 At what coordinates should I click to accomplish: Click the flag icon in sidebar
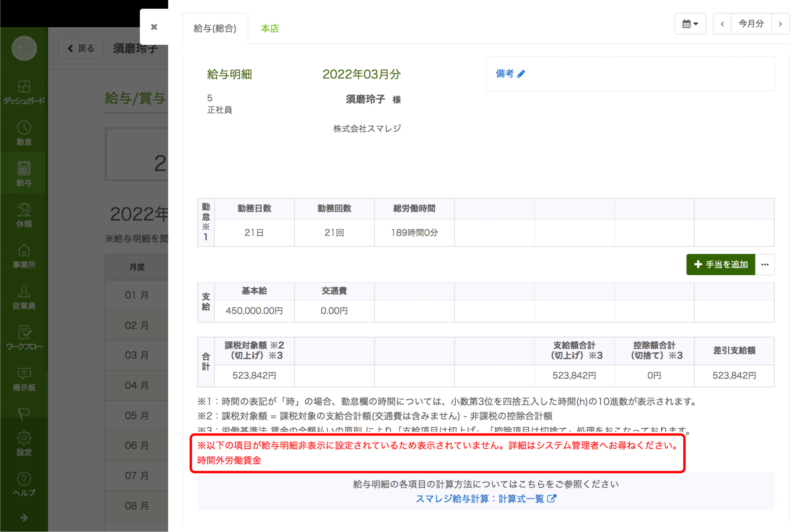point(24,413)
